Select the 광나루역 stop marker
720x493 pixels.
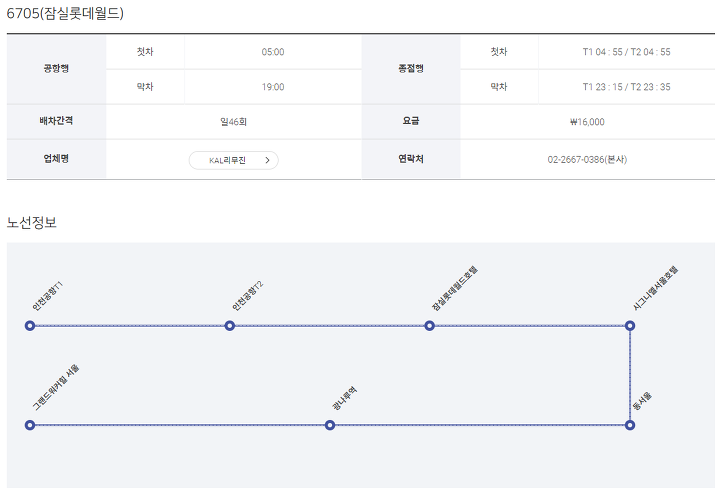330,425
